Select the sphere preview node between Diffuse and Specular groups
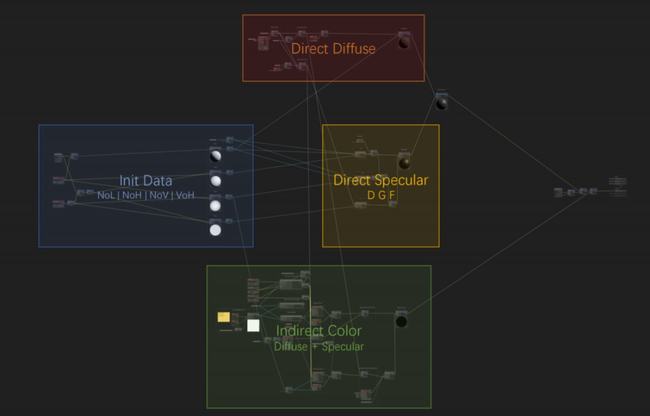The width and height of the screenshot is (650, 416). [x=441, y=102]
